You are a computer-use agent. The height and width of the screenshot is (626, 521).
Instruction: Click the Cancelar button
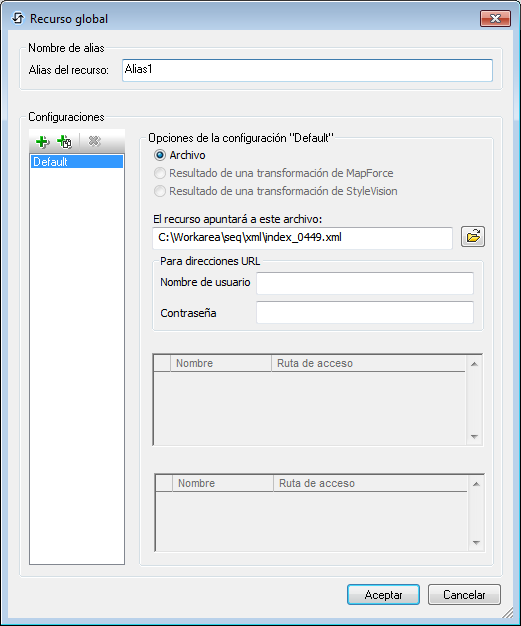click(464, 595)
